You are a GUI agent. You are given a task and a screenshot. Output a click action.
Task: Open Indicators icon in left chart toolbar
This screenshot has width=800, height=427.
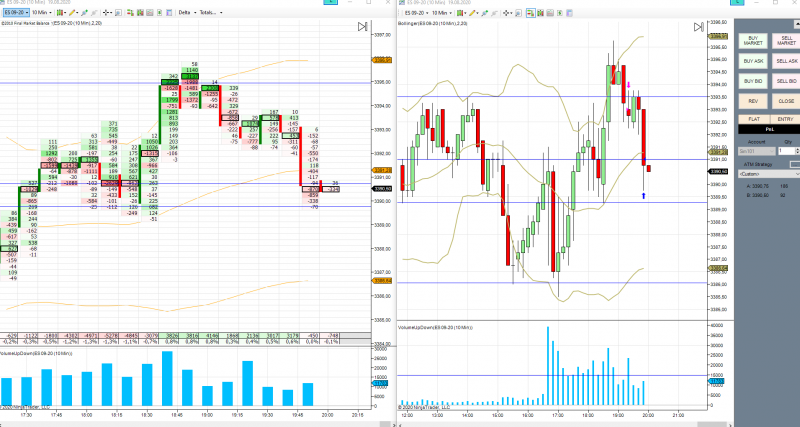(150, 12)
